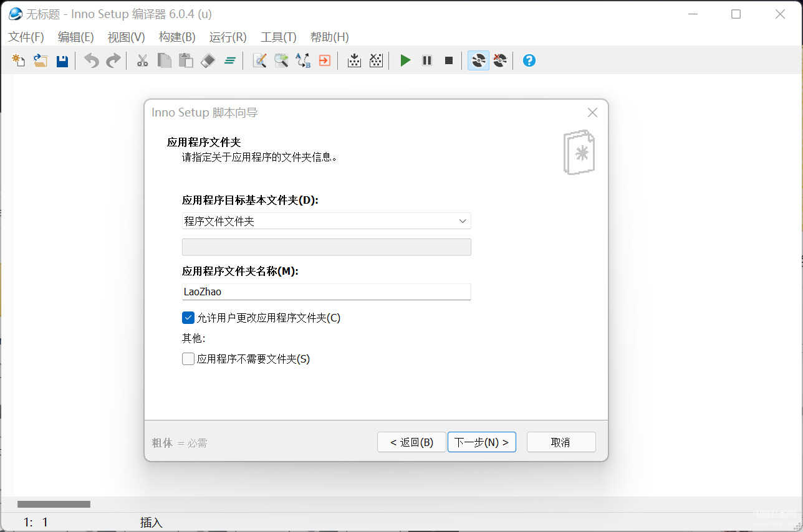Click the < 返回(B) button
803x532 pixels.
411,442
